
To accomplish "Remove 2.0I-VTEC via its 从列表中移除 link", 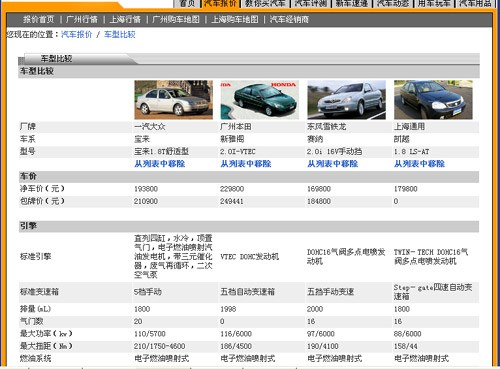I will 246,164.
